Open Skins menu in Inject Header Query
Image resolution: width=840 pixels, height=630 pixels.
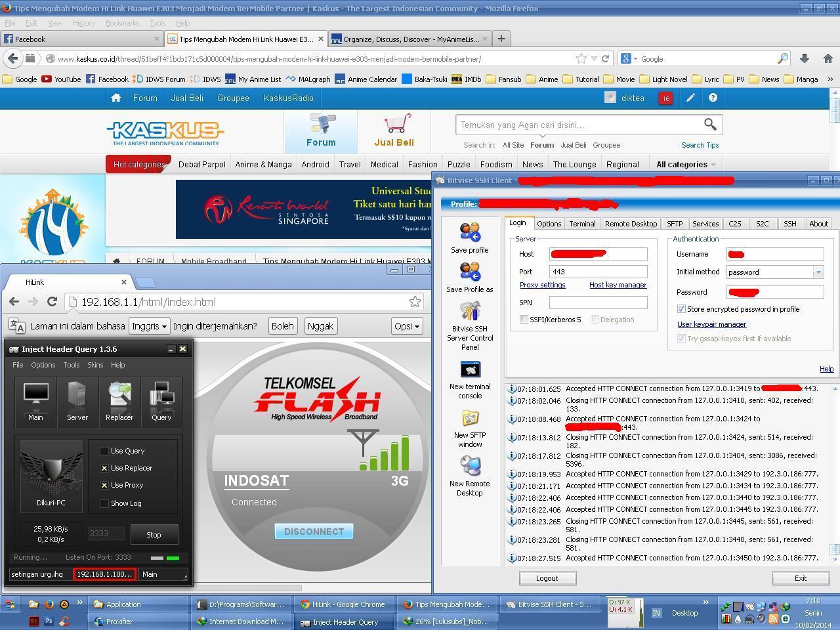(95, 365)
